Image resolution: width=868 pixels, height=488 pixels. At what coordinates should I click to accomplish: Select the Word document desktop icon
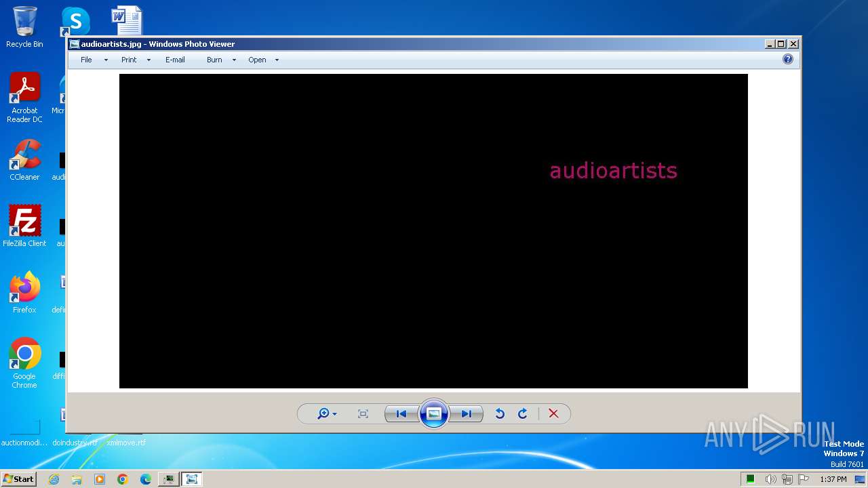[127, 20]
